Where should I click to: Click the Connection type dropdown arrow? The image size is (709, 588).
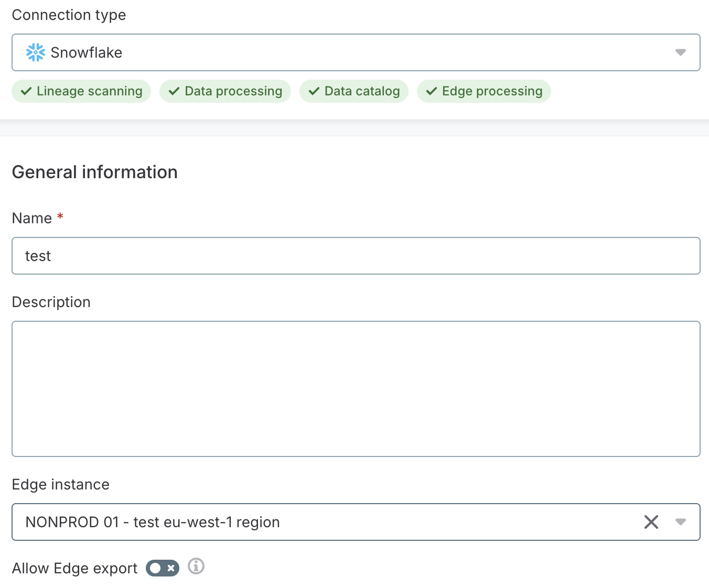680,52
